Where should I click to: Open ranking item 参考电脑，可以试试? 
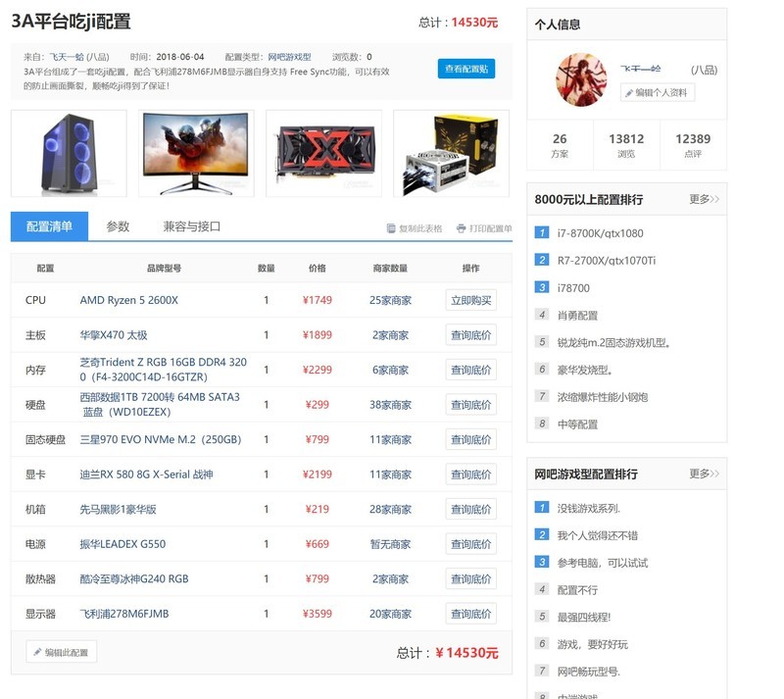(x=603, y=563)
